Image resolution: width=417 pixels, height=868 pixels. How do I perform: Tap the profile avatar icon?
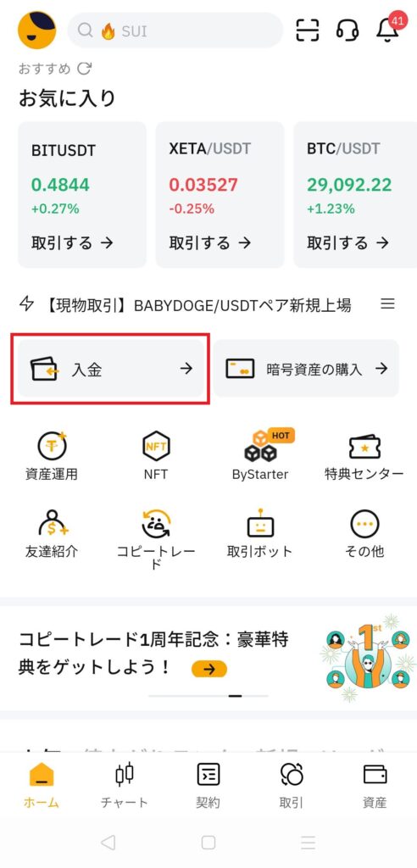(x=37, y=30)
